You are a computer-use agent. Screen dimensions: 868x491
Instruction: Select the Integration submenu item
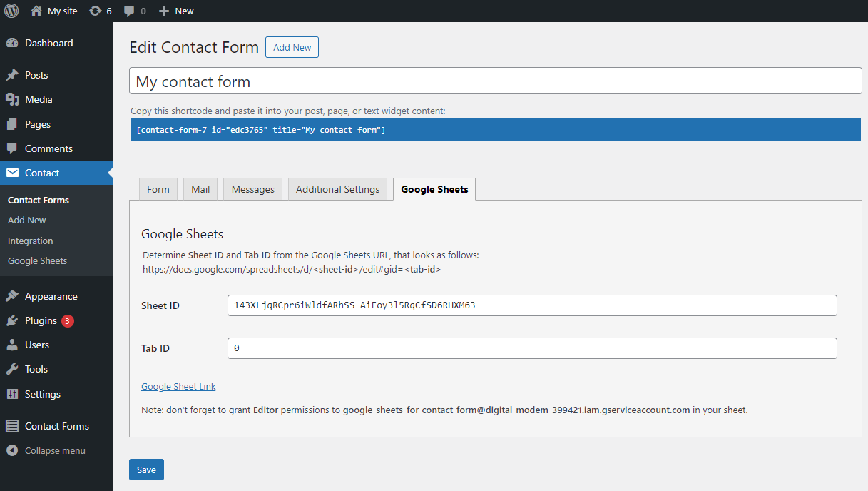point(31,241)
